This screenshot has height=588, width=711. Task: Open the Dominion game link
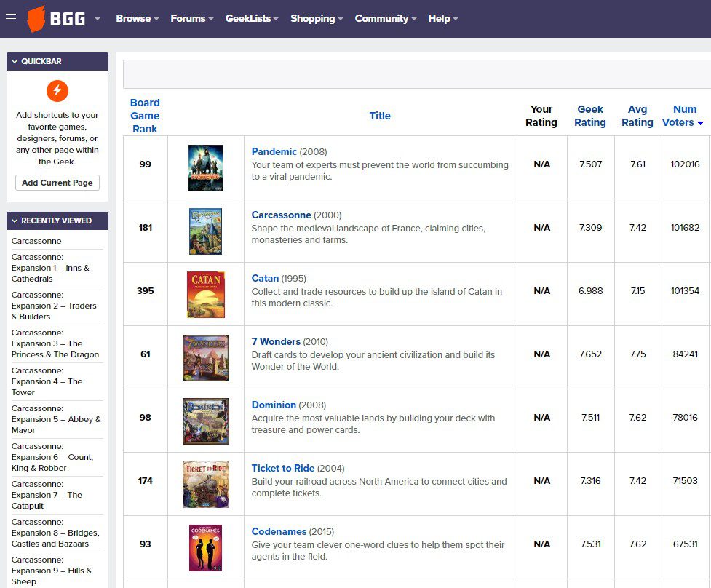point(274,405)
